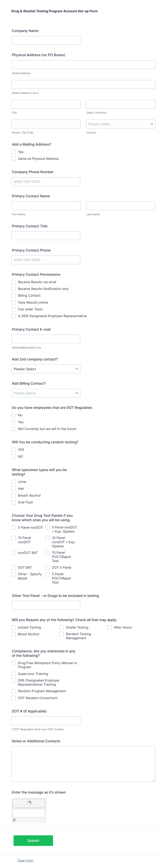Click the Company Name input field
Viewport: 165px width, 868px height.
tap(46, 40)
